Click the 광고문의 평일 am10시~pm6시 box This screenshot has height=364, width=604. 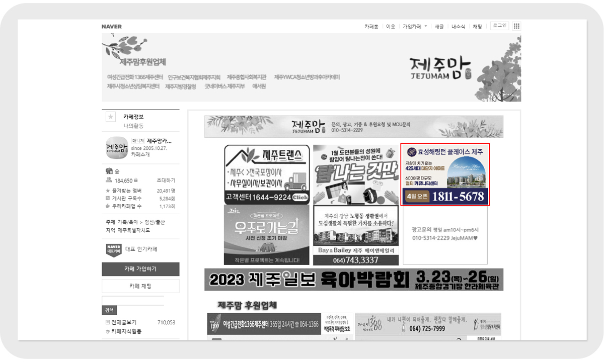(445, 235)
